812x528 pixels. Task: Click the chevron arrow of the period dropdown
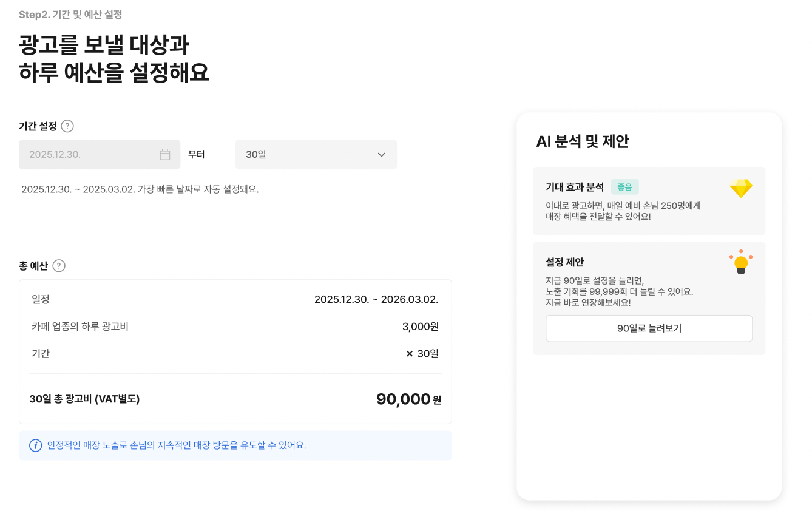[381, 155]
